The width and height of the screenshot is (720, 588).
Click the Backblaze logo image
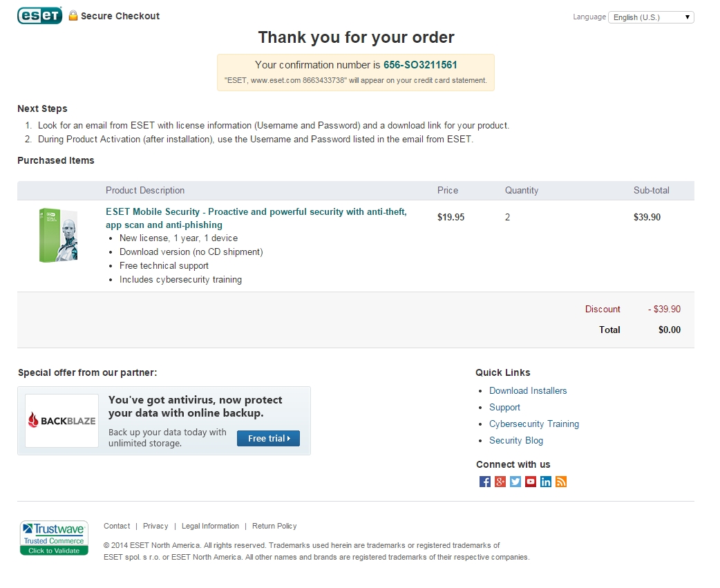tap(62, 421)
